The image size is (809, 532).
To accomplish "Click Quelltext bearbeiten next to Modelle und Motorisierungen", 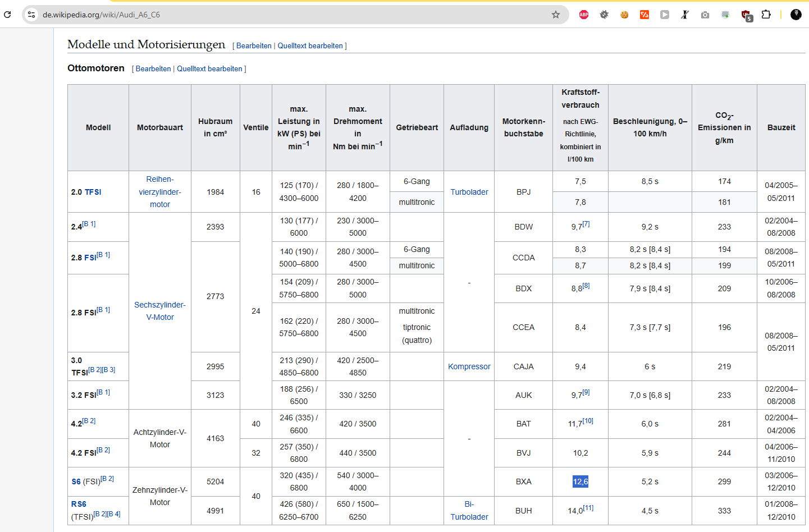I will [310, 46].
